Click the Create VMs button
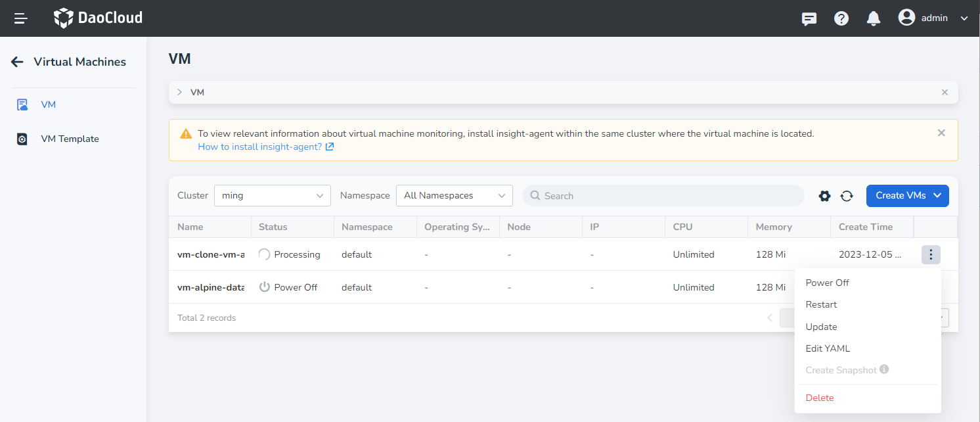980x422 pixels. [x=907, y=195]
